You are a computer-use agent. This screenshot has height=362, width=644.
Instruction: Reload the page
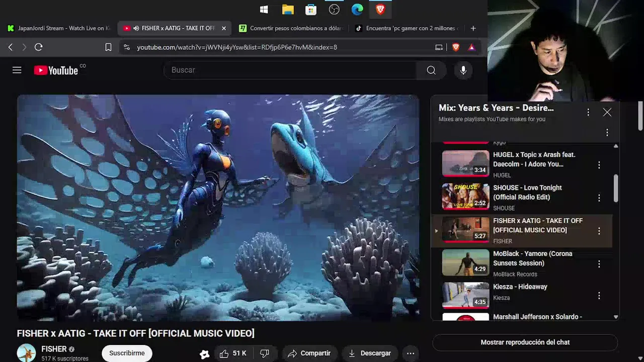[x=38, y=47]
